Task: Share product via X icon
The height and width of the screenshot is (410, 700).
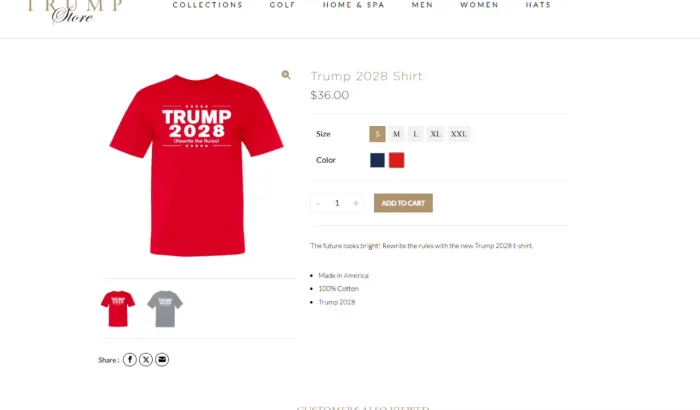Action: point(146,360)
